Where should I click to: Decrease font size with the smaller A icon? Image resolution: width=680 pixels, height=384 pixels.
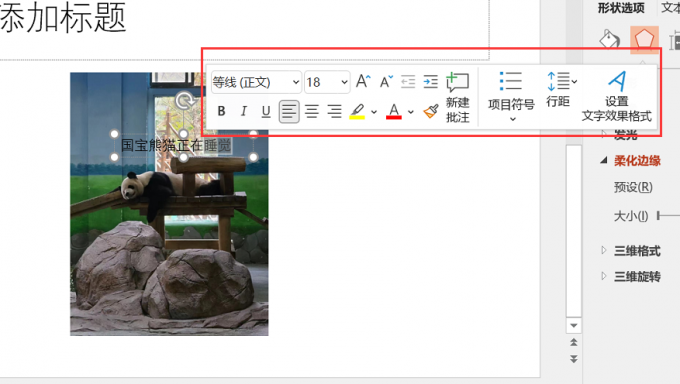tap(386, 81)
